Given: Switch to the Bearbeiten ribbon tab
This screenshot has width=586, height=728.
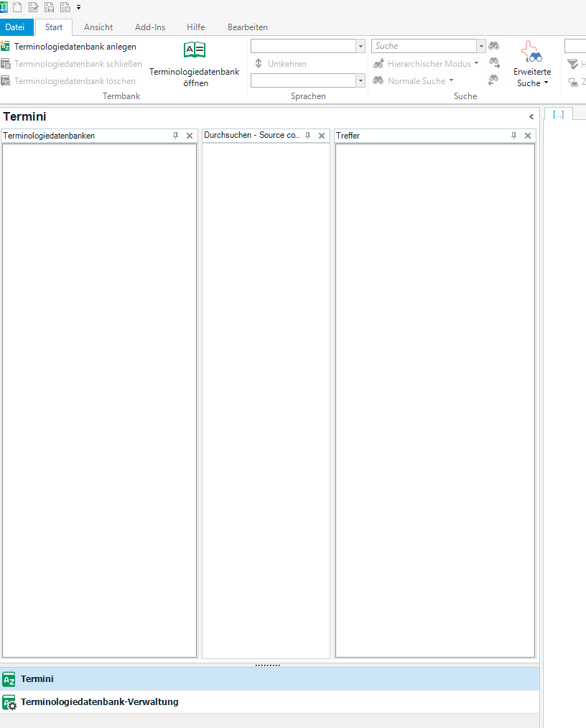Looking at the screenshot, I should coord(248,27).
